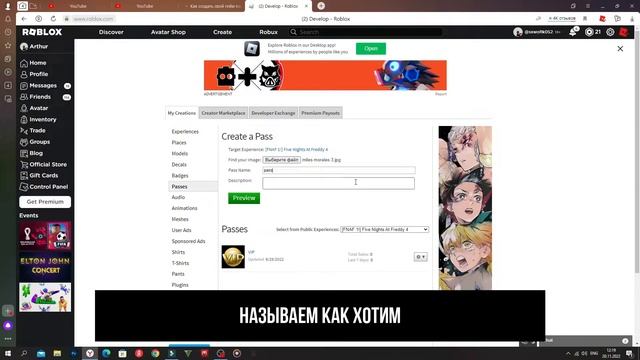The height and width of the screenshot is (360, 640).
Task: Select Shirts in creations list
Action: [178, 252]
